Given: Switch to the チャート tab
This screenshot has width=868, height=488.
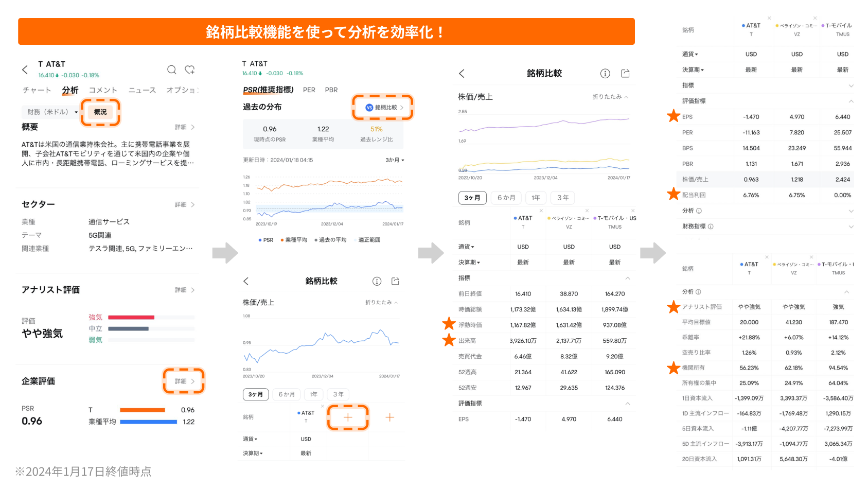Looking at the screenshot, I should coord(37,91).
